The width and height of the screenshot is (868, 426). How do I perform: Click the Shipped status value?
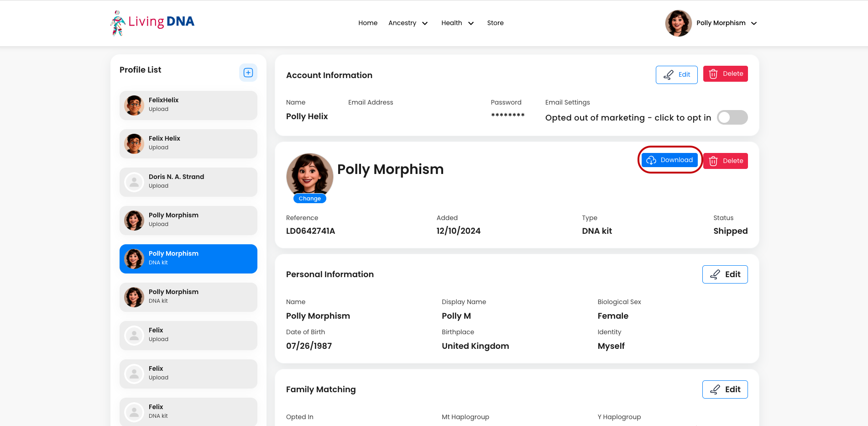(730, 231)
